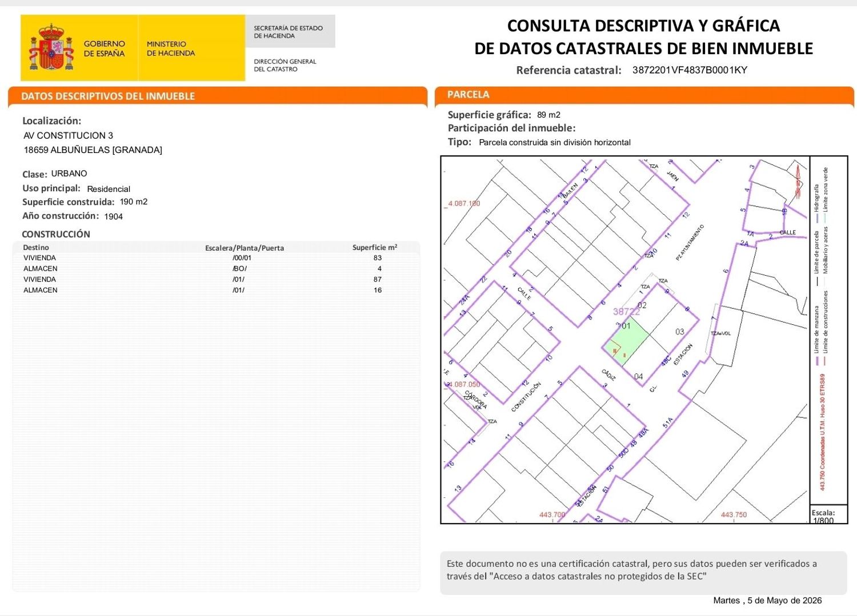This screenshot has width=857, height=616.
Task: Click the MINISTERIO DE HACIENDA text
Action: pyautogui.click(x=171, y=49)
